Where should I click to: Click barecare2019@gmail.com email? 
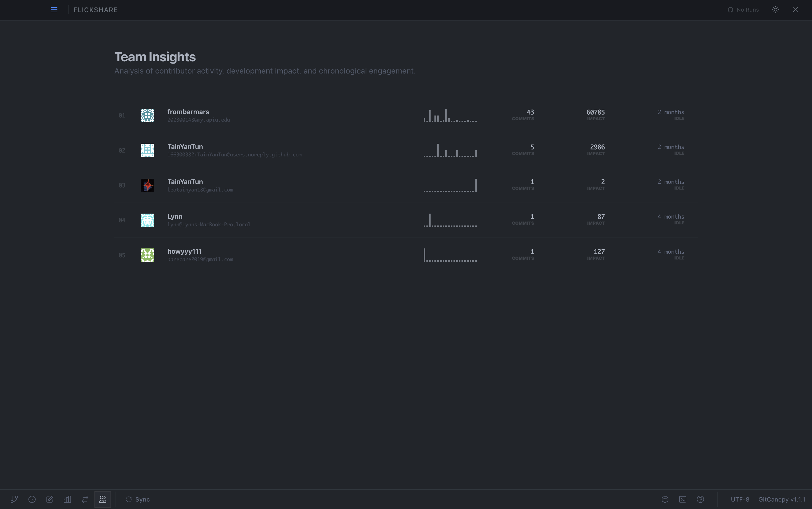click(200, 259)
